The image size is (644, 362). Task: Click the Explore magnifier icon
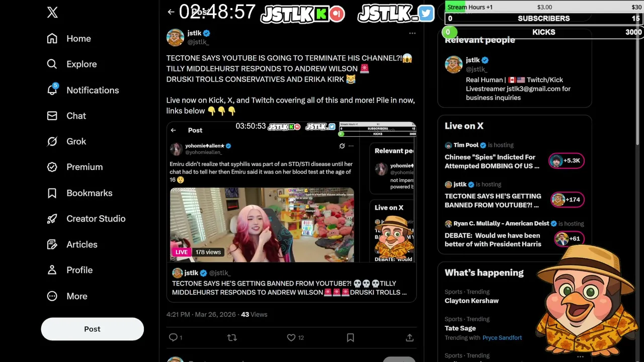(x=52, y=64)
